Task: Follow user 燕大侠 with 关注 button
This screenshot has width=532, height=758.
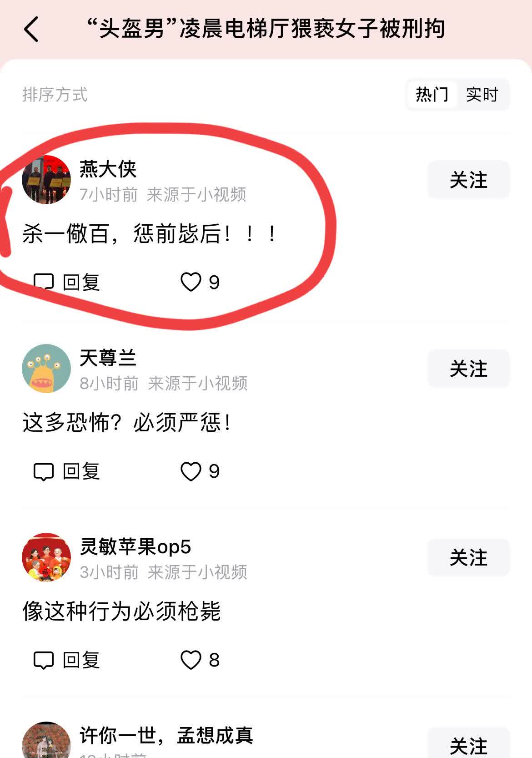Action: click(468, 180)
